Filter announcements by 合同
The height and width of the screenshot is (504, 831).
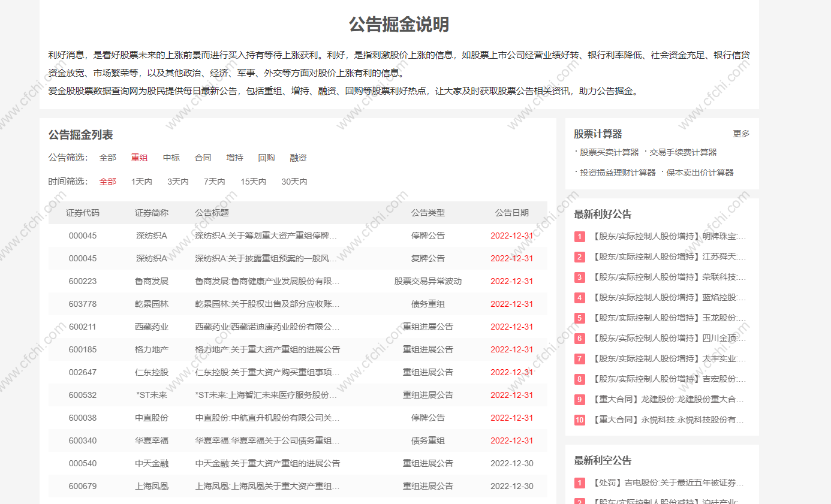(x=203, y=158)
